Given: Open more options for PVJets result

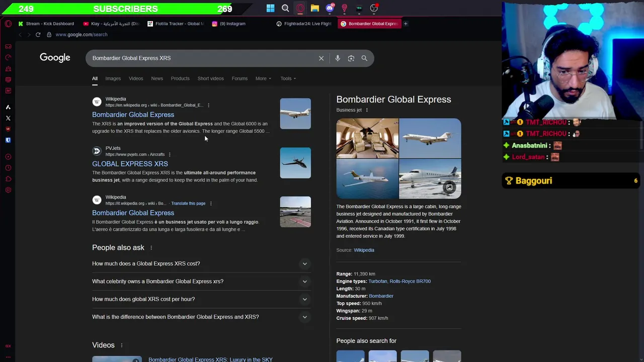Looking at the screenshot, I should pyautogui.click(x=170, y=154).
